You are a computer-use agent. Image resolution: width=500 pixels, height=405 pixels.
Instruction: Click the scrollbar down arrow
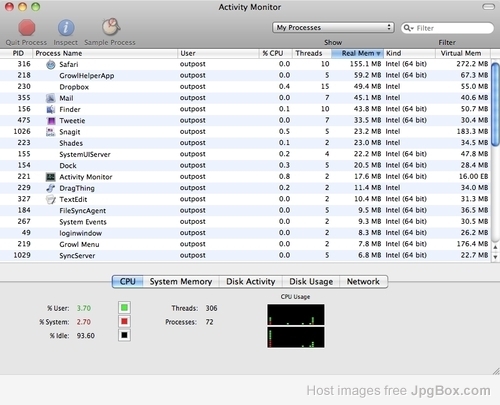[x=496, y=257]
